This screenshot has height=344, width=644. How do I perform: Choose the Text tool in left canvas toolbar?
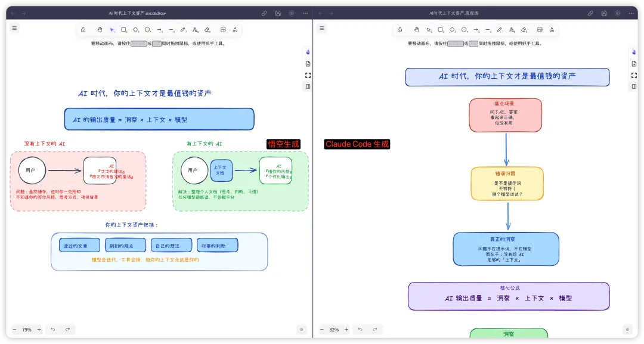(196, 30)
